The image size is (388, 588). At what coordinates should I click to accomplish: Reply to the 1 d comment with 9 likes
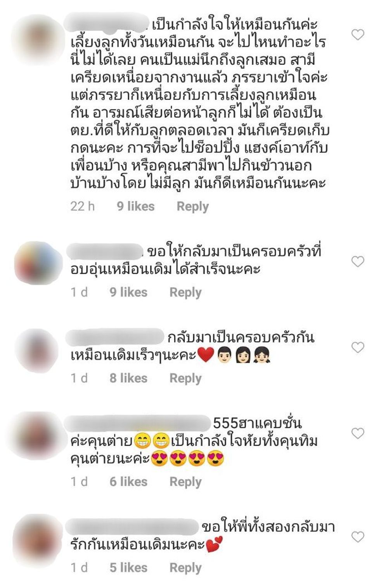185,292
